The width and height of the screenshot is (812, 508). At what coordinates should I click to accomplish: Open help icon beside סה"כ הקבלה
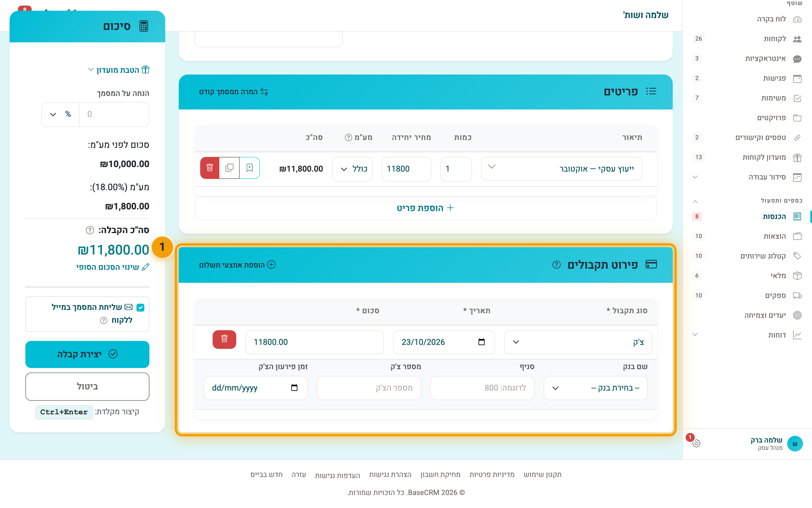point(90,230)
